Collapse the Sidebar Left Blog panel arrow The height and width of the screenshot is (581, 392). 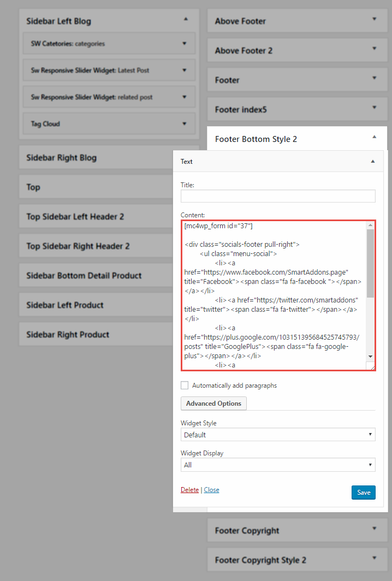click(x=186, y=19)
